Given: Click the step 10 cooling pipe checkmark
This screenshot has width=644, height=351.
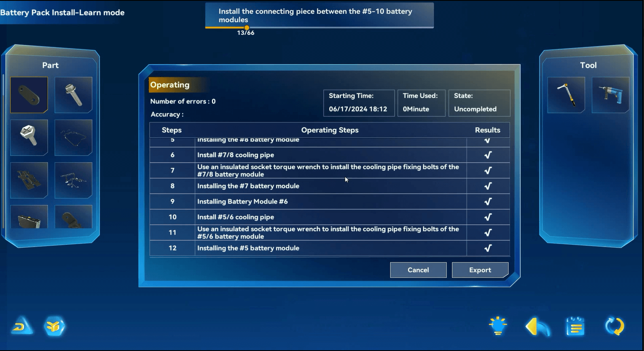Looking at the screenshot, I should pyautogui.click(x=488, y=217).
